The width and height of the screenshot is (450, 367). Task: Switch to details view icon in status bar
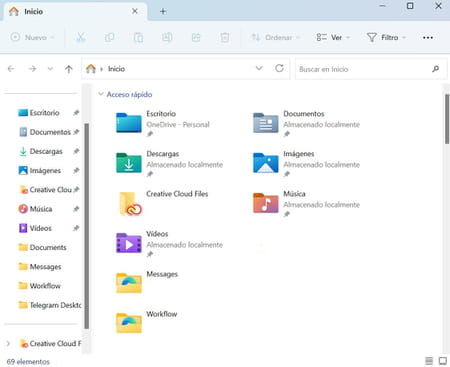pos(429,361)
